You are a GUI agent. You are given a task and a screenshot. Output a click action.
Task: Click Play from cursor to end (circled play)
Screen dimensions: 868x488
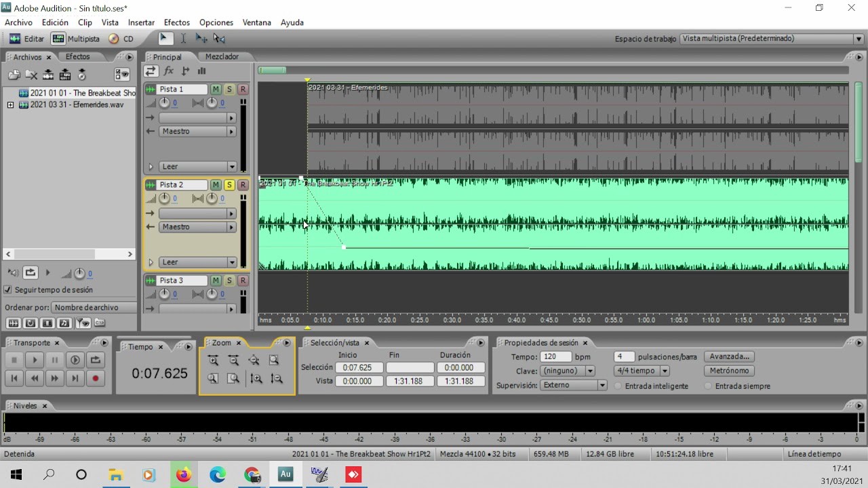click(75, 360)
